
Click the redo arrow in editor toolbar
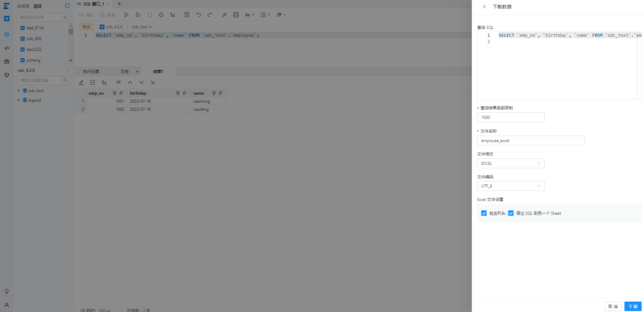tap(210, 15)
